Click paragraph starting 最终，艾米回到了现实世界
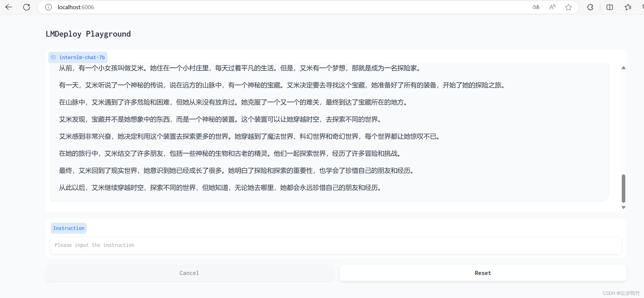 (x=236, y=171)
